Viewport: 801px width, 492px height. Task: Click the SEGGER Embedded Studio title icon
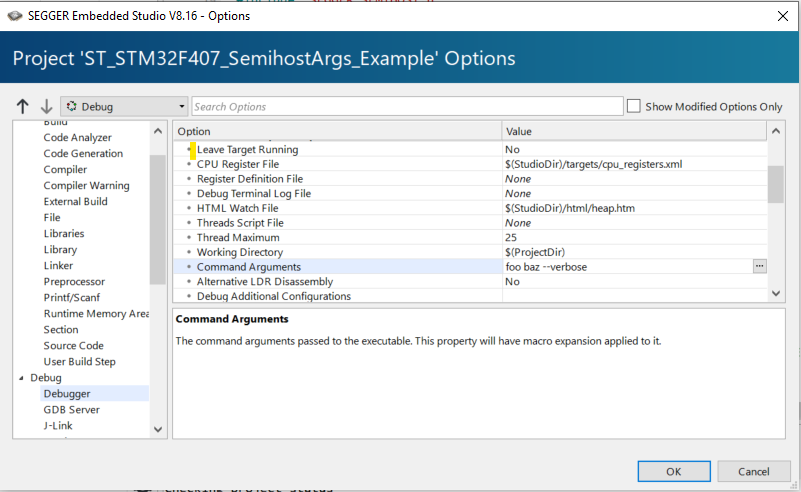pos(14,16)
